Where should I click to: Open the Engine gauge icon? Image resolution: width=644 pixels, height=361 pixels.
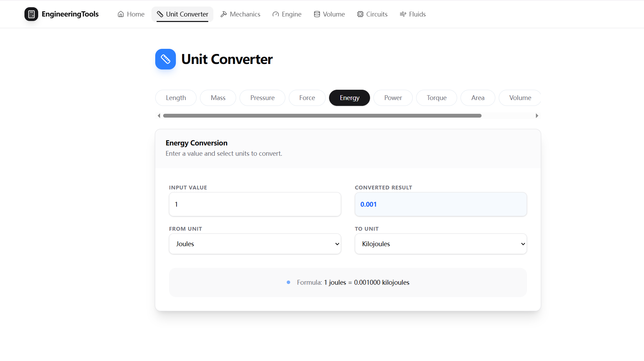[x=275, y=14]
